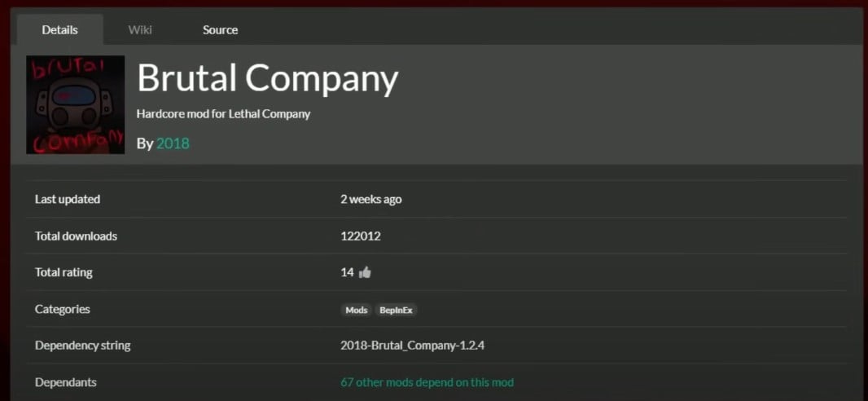This screenshot has height=401, width=868.
Task: Switch to the Details tab
Action: pos(59,30)
